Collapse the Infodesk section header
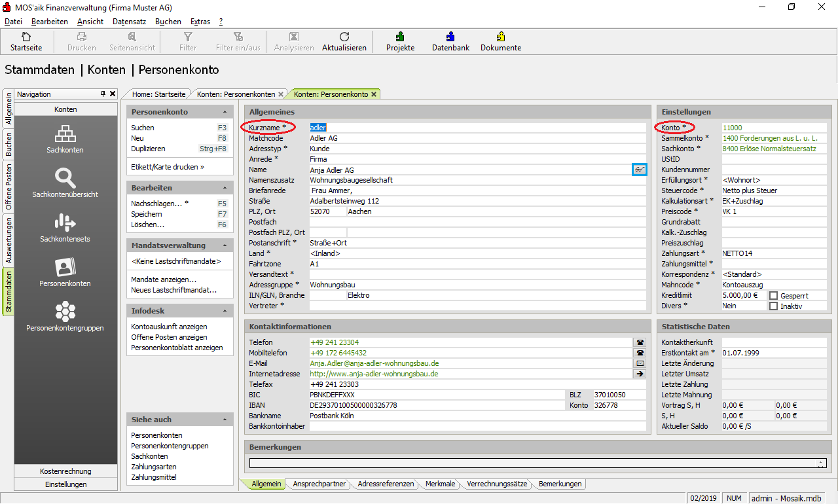This screenshot has height=504, width=838. pyautogui.click(x=225, y=312)
